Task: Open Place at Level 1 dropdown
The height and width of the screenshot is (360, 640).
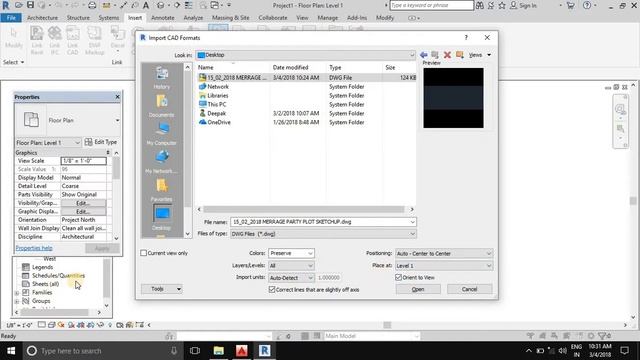Action: (x=444, y=266)
